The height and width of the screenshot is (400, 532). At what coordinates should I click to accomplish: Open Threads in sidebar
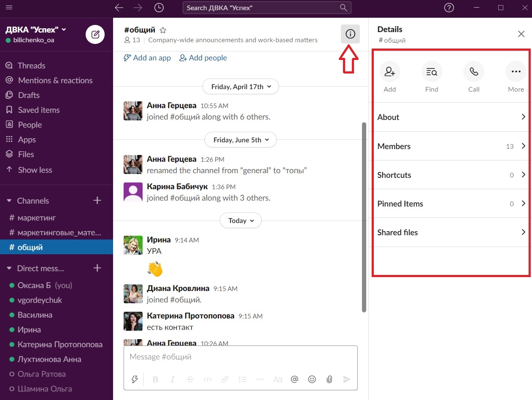coord(57,65)
